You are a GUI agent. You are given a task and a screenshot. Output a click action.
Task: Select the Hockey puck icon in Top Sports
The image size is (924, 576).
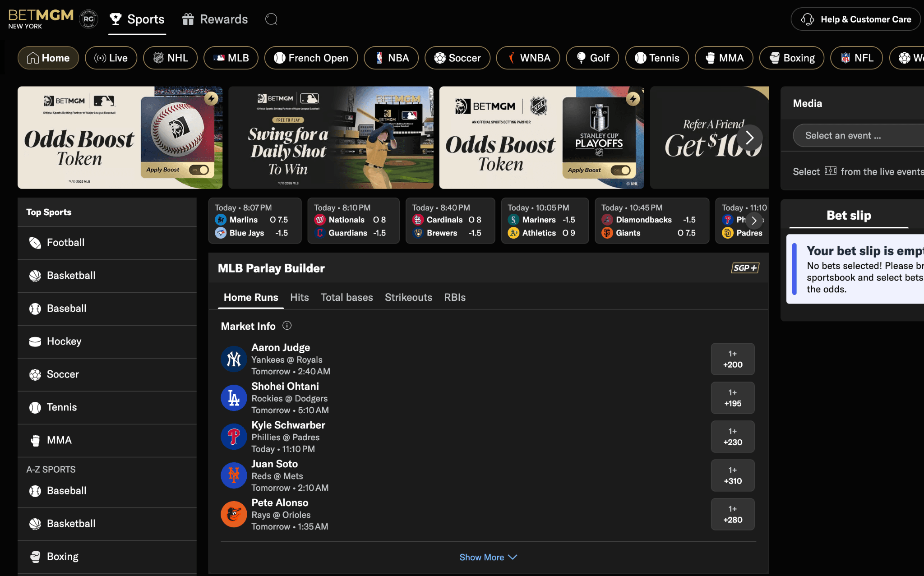click(35, 341)
